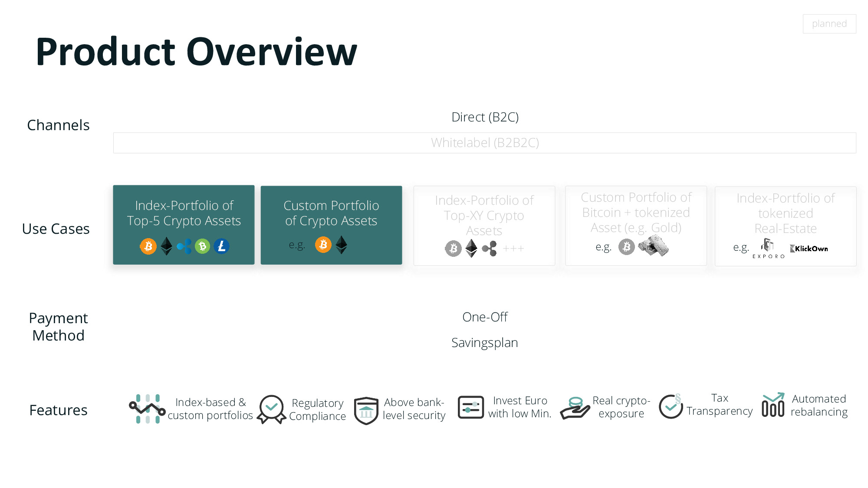
Task: Toggle the planned badge in top right corner
Action: point(829,24)
